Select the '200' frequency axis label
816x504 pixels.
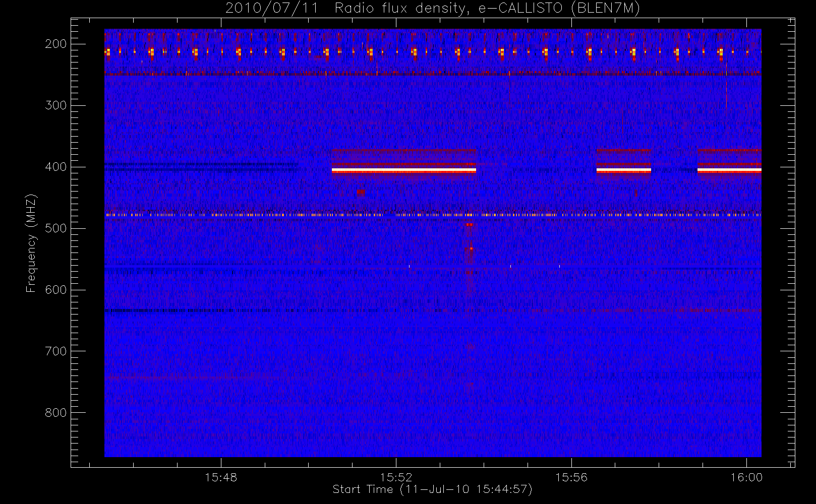[x=55, y=44]
